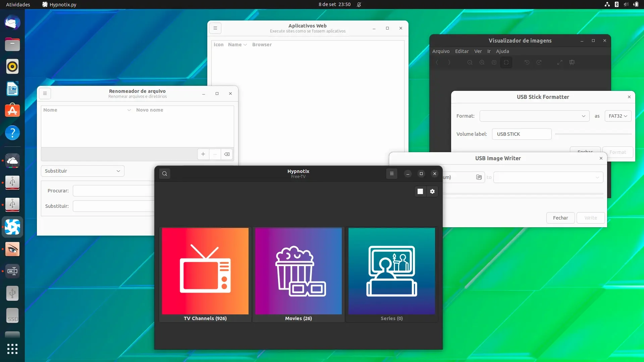This screenshot has width=644, height=362.
Task: Click the USB Image Writer progress bar
Action: [x=523, y=194]
